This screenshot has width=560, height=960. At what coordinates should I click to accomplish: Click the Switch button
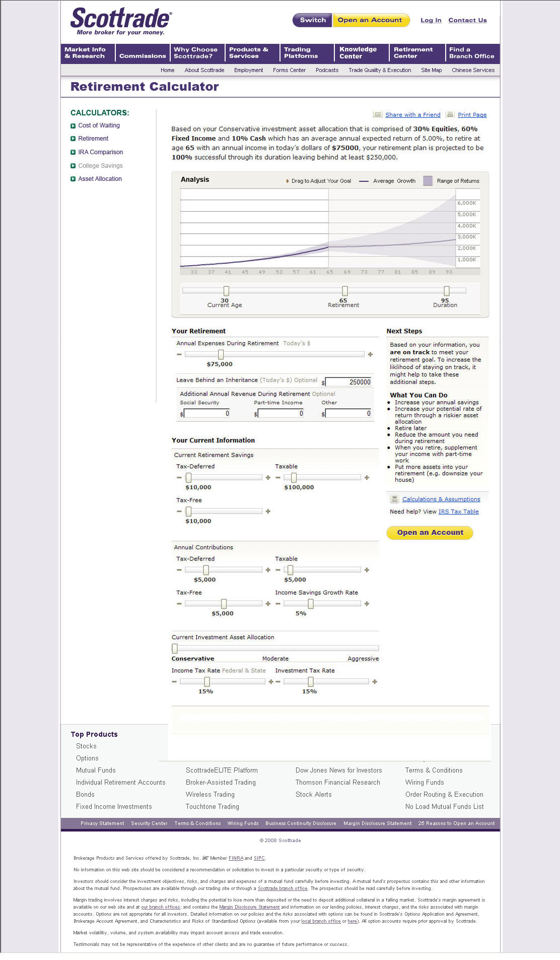312,20
